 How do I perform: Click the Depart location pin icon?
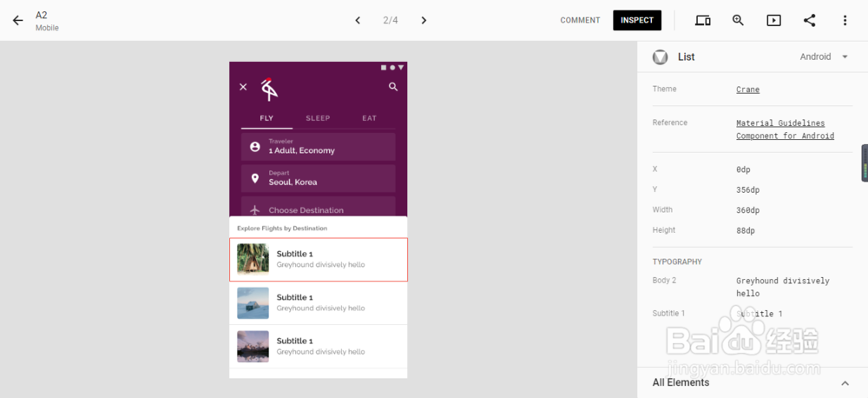point(254,178)
